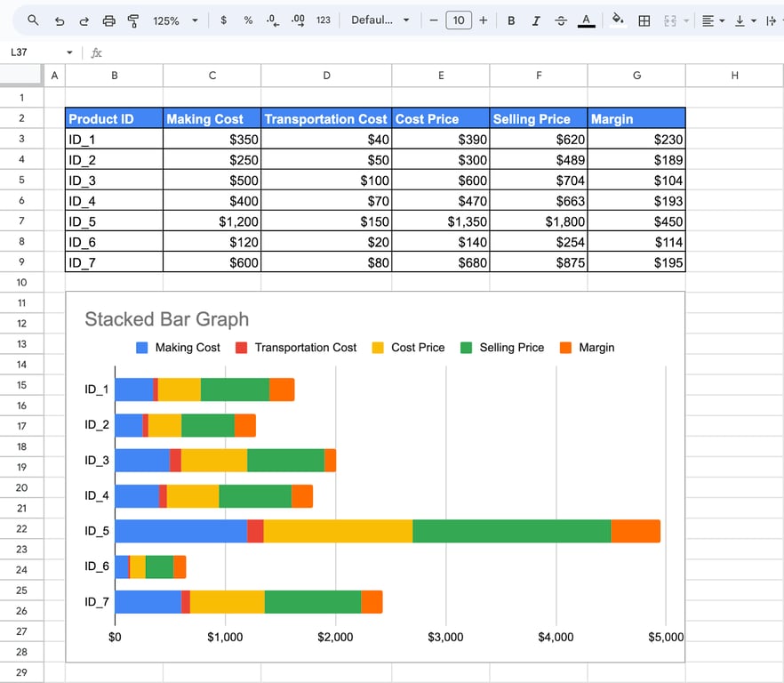Select row 7 header
The width and height of the screenshot is (784, 683).
click(x=21, y=221)
